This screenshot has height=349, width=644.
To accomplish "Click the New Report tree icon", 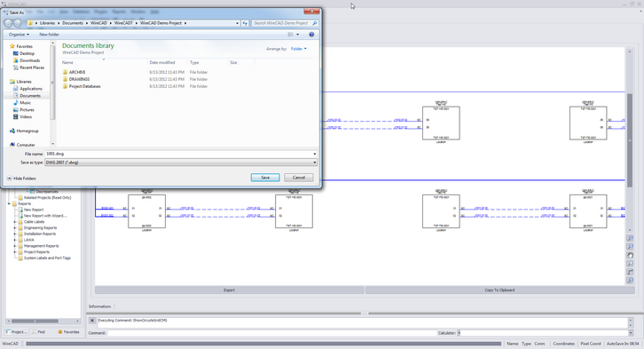I will [x=20, y=210].
